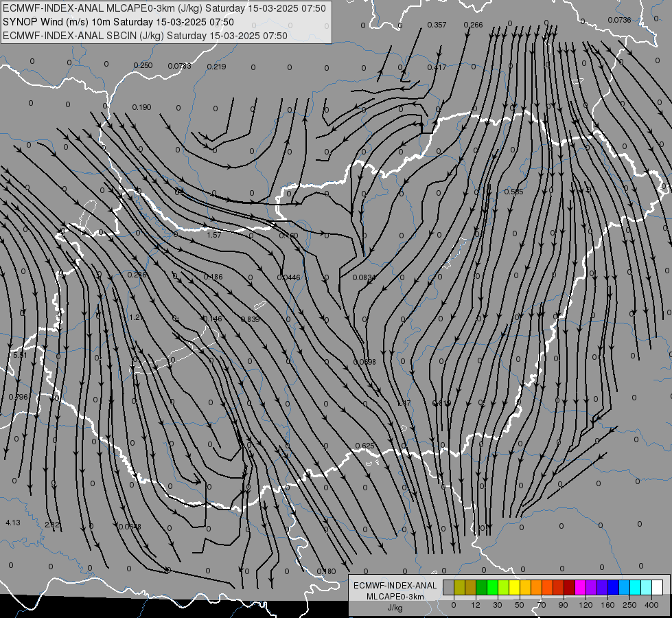
Task: Click the map value '0.417'
Action: click(x=437, y=67)
